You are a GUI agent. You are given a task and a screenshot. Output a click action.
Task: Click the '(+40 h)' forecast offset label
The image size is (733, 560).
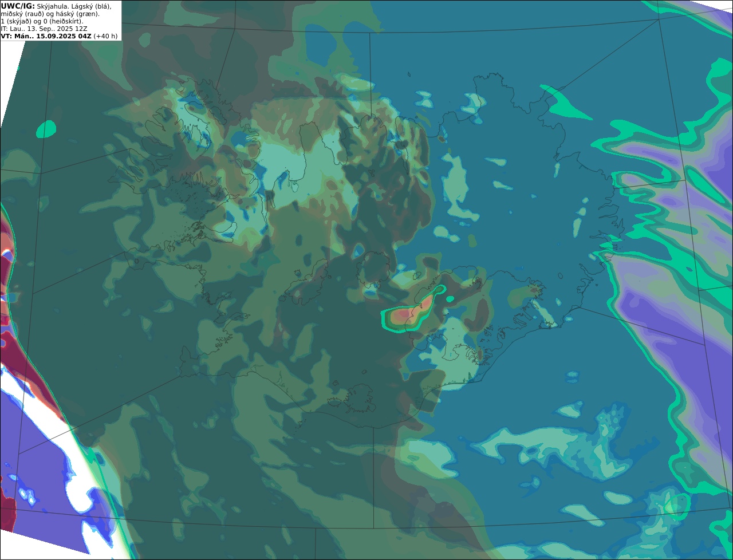click(105, 36)
